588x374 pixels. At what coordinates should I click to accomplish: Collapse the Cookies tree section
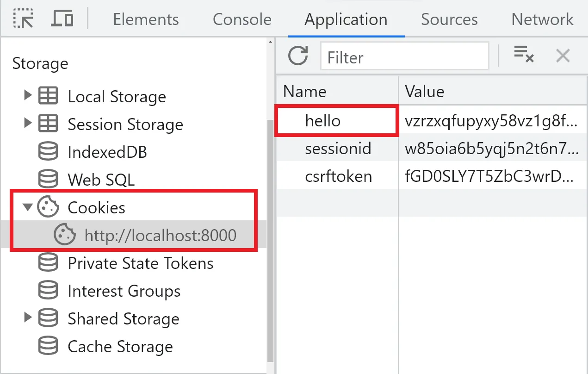coord(28,207)
